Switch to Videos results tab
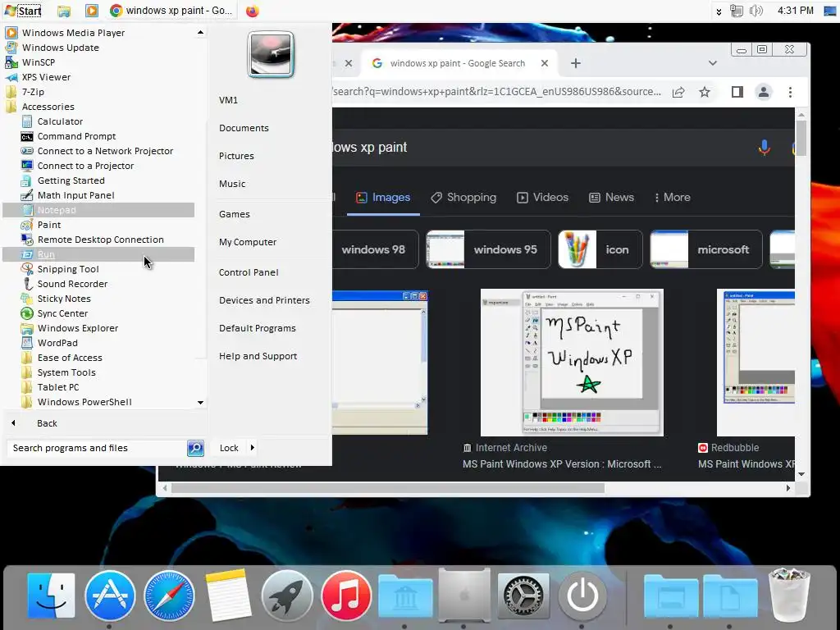The width and height of the screenshot is (840, 630). tap(542, 197)
